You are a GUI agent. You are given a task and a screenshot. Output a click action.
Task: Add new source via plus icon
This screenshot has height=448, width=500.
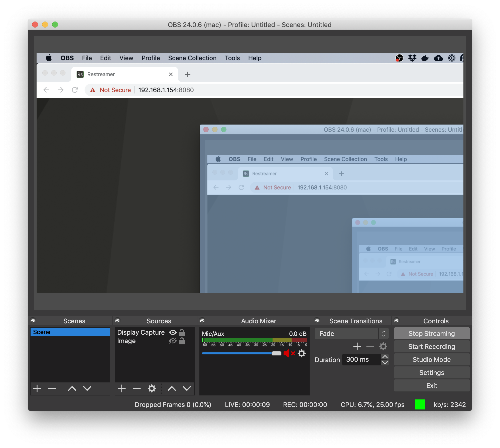[x=122, y=388]
